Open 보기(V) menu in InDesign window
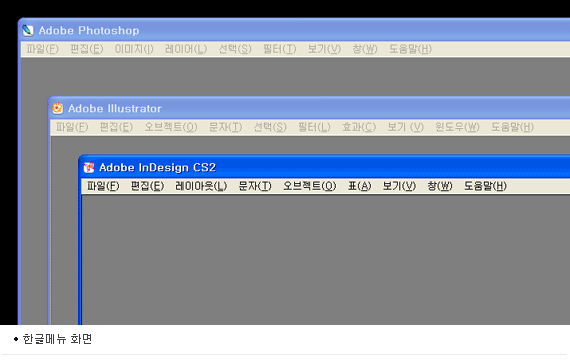The height and width of the screenshot is (362, 570). coord(399,186)
